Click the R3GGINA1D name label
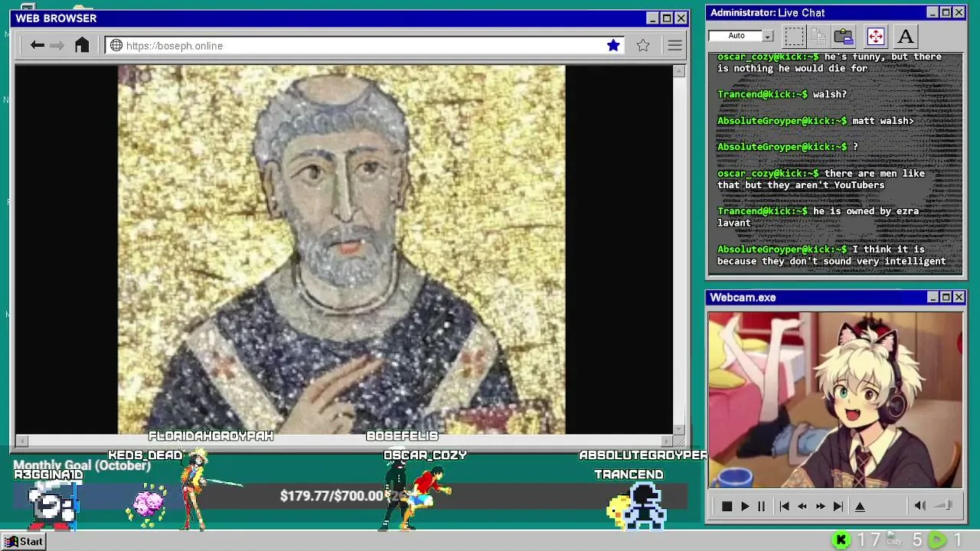980x551 pixels. click(48, 474)
